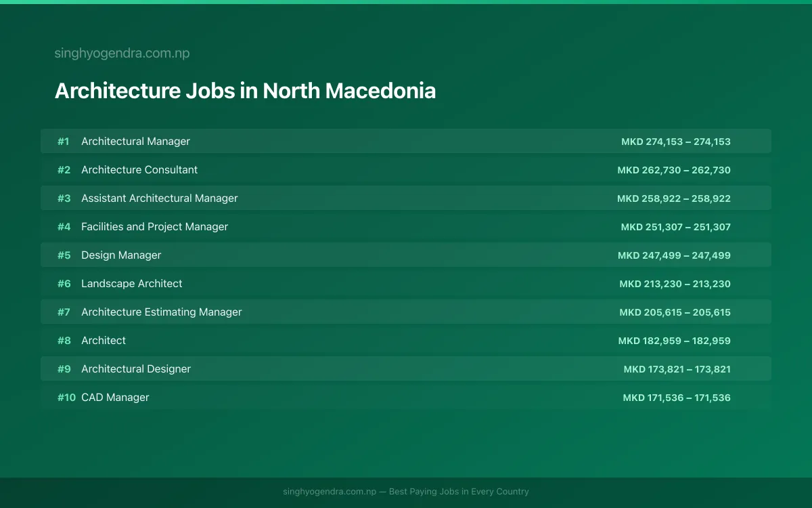Select the Architectural Designer job title
Viewport: 812px width, 508px height.
point(136,369)
